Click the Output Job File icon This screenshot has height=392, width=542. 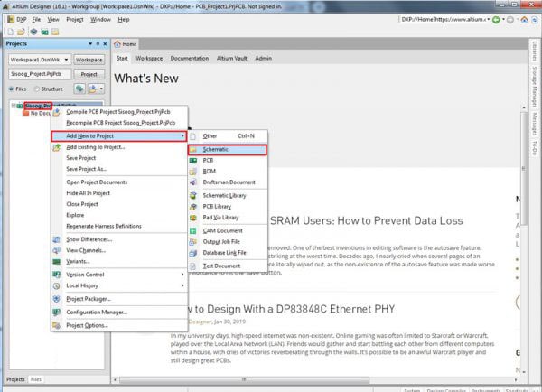point(193,242)
